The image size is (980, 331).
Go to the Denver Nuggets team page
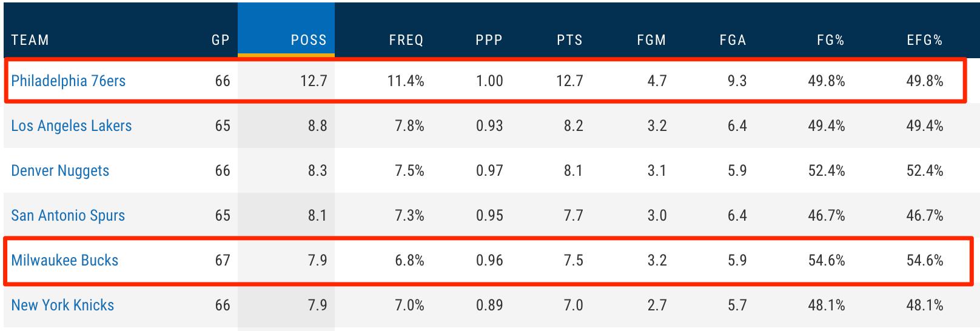click(x=60, y=170)
